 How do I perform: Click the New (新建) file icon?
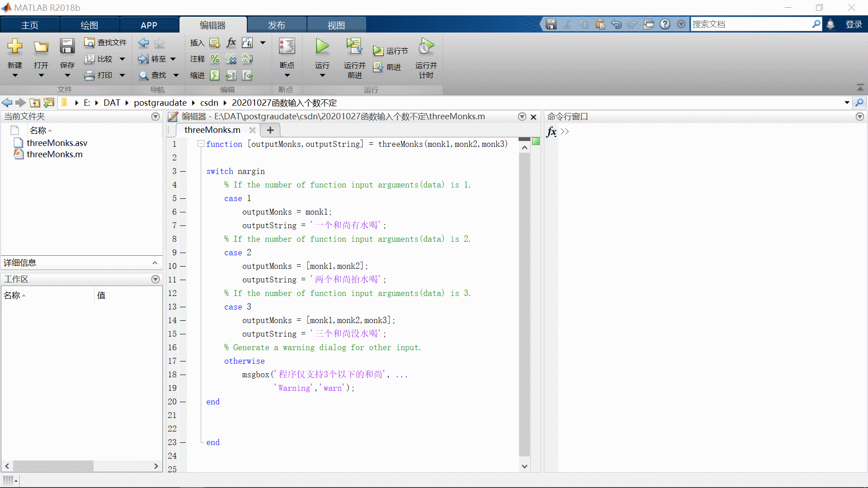[x=15, y=46]
